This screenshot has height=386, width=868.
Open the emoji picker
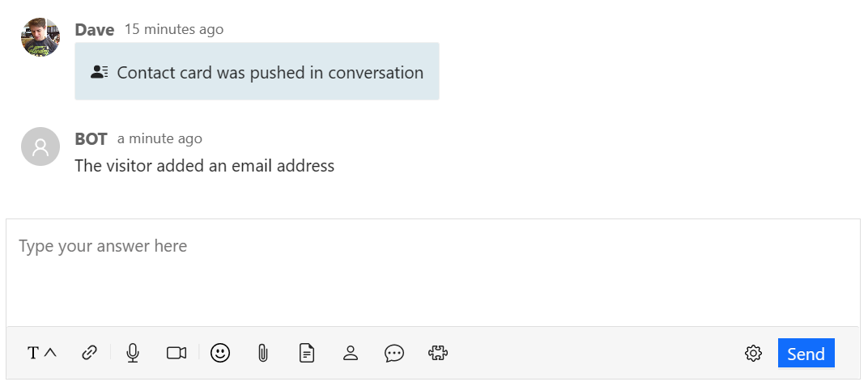[220, 353]
